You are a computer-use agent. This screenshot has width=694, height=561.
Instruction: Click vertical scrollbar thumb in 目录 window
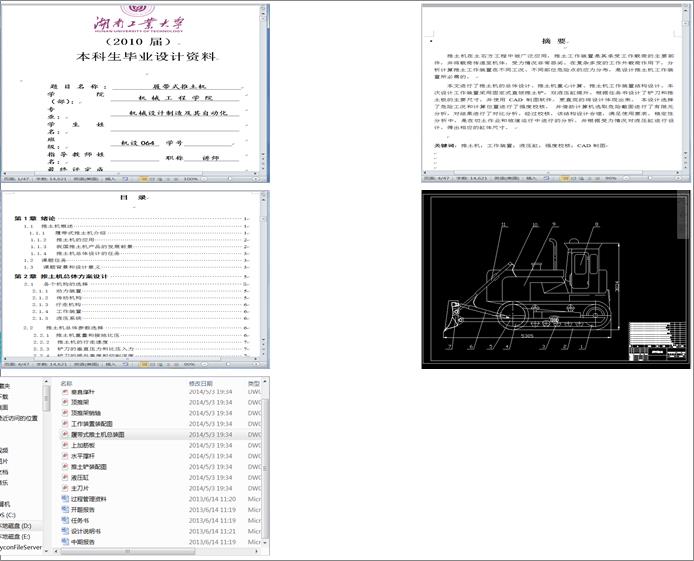263,220
